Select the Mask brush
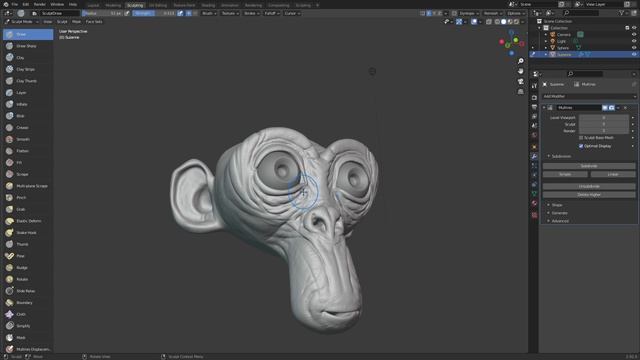Viewport: 640px width, 360px height. click(x=28, y=338)
